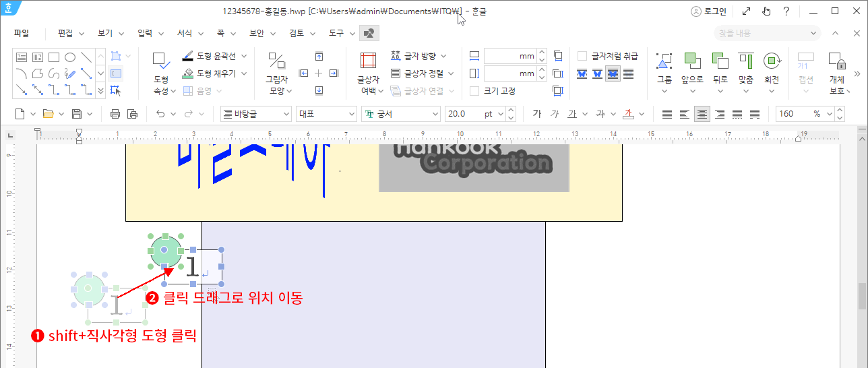Move shadow upward arrow icon
The width and height of the screenshot is (868, 368).
(319, 56)
